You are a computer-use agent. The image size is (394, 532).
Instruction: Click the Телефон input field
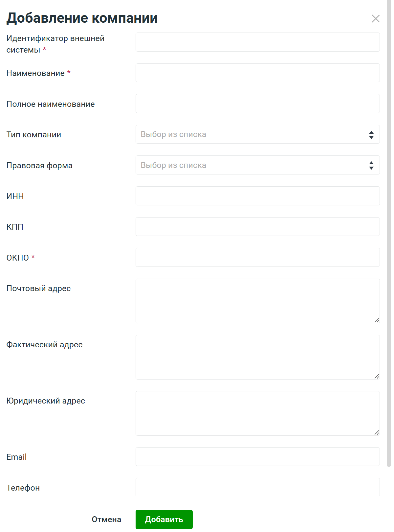tap(257, 487)
